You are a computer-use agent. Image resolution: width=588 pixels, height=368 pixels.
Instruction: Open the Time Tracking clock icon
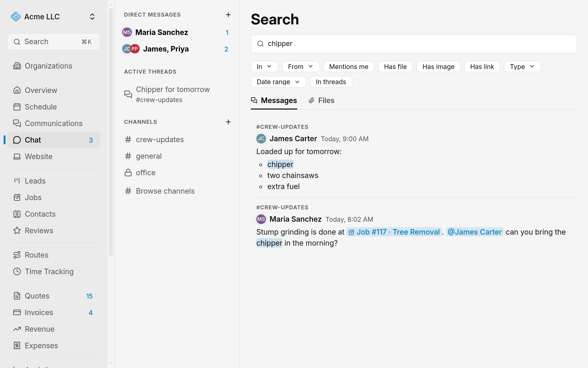(17, 271)
